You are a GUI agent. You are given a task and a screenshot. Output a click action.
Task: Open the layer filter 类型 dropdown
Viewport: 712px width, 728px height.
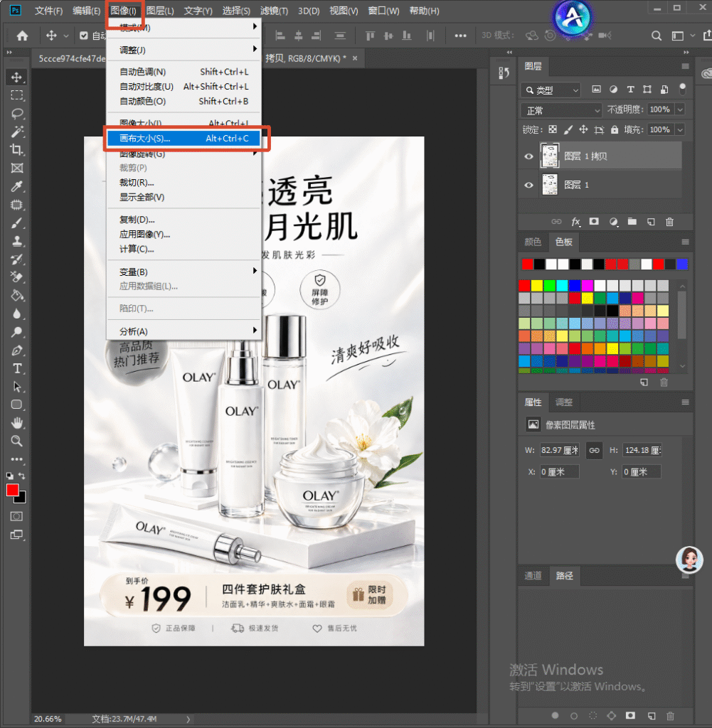pos(551,90)
